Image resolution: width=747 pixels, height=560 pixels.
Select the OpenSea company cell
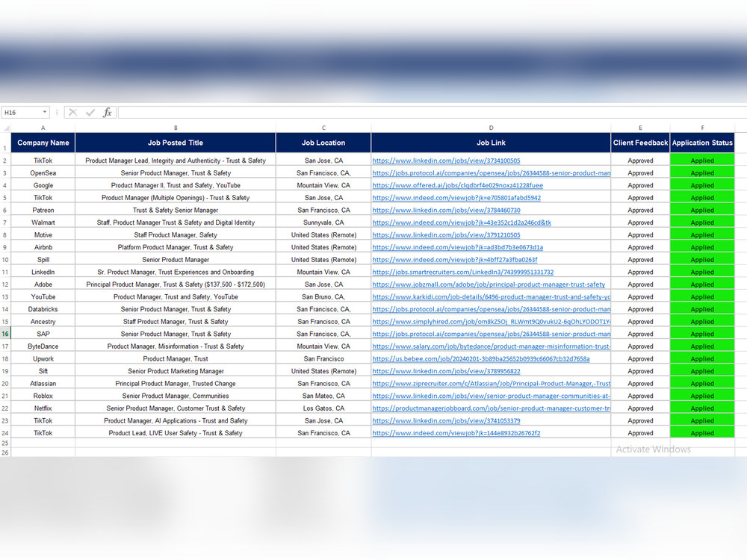pyautogui.click(x=43, y=173)
